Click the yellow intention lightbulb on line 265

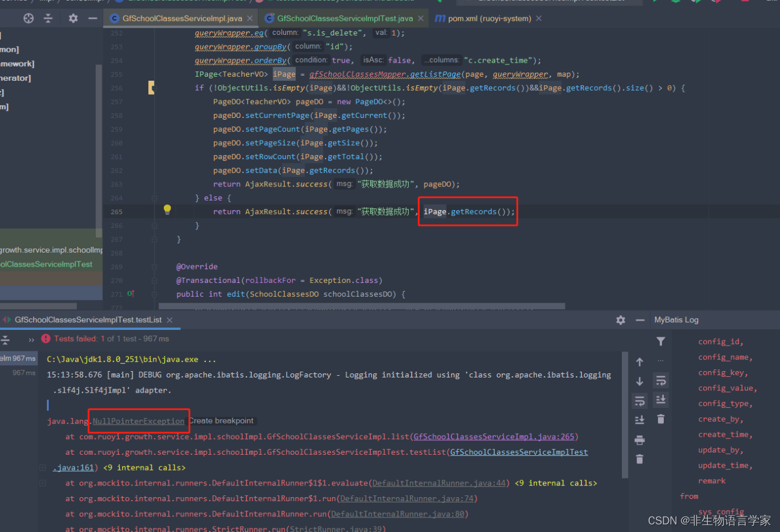click(x=167, y=210)
